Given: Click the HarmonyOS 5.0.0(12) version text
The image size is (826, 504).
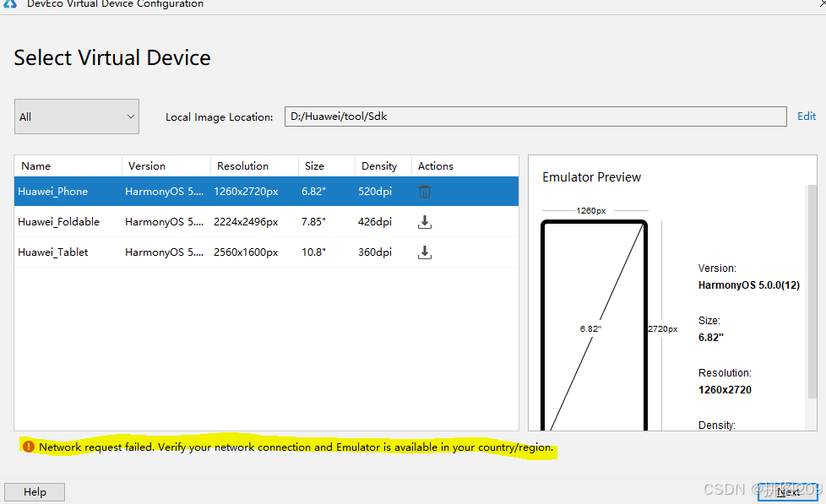Looking at the screenshot, I should pos(748,285).
